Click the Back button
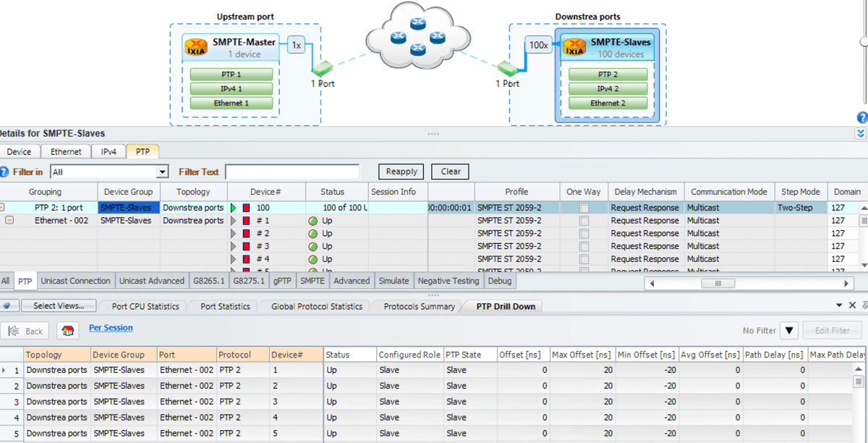868x443 pixels. pyautogui.click(x=25, y=331)
